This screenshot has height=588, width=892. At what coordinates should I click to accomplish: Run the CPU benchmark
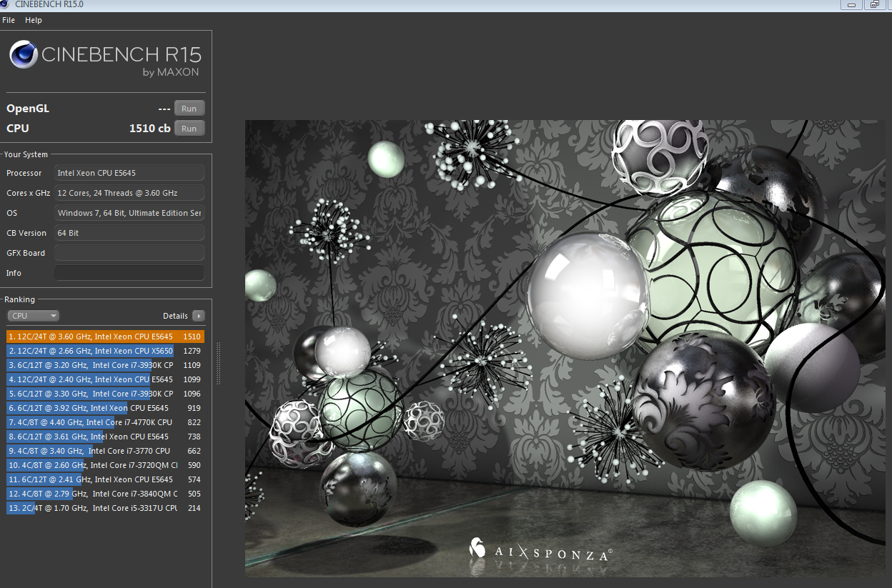[189, 129]
